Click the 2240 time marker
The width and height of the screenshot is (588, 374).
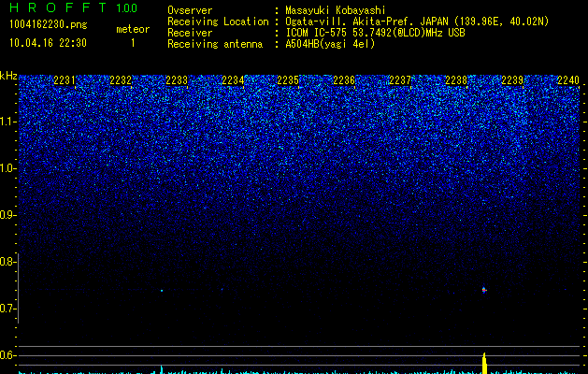click(x=568, y=80)
